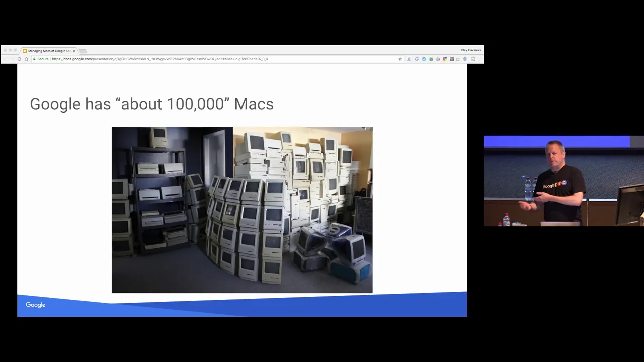Go to Chrome home page
The image size is (644, 362).
(x=26, y=59)
